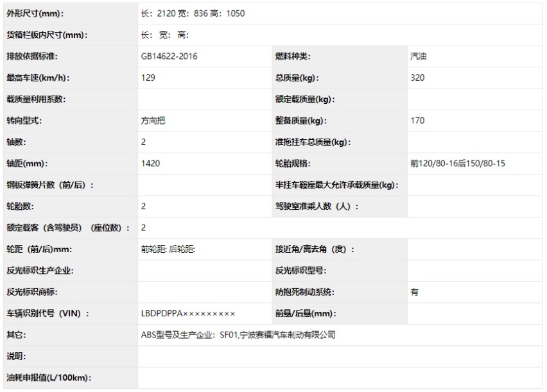This screenshot has width=547, height=392.
Task: Select dimensions value 长: 2120 宽: 836 高: 1050
Action: coord(193,13)
